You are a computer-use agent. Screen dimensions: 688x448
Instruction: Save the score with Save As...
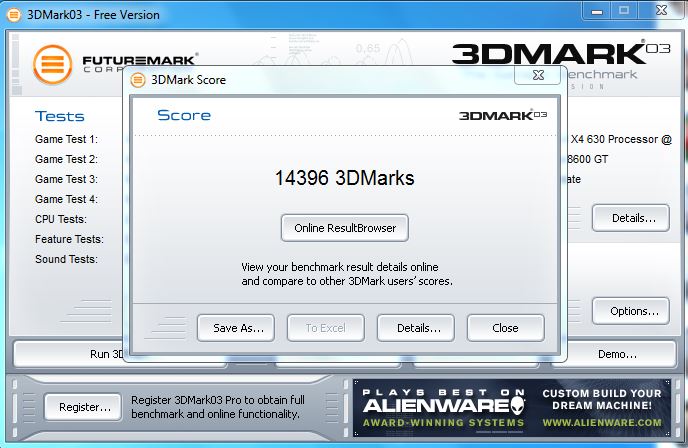(x=236, y=328)
